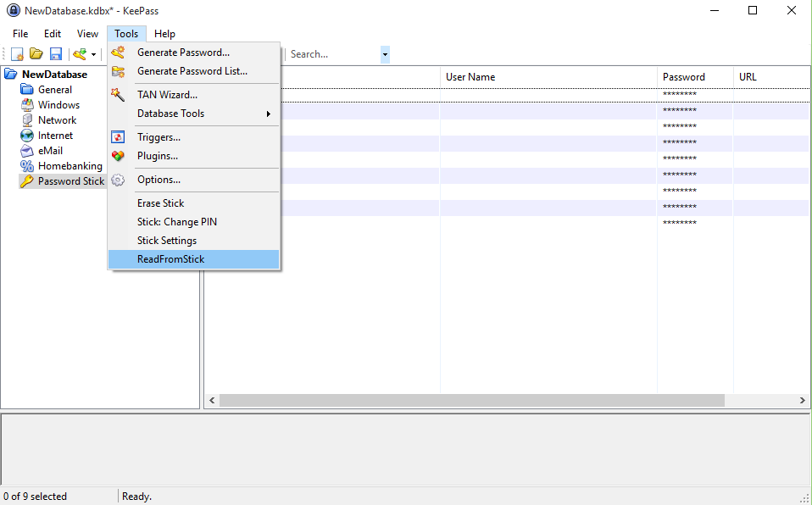The height and width of the screenshot is (505, 812).
Task: Click the KeePass lock title bar icon
Action: tap(13, 10)
